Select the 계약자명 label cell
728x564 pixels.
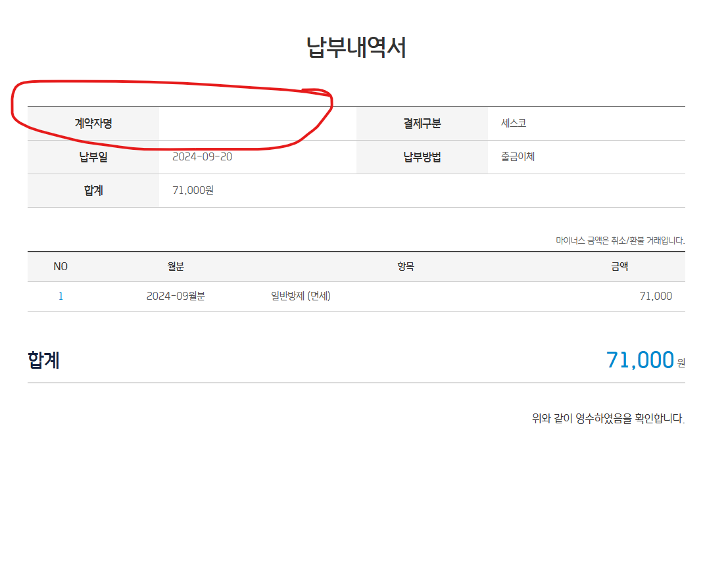click(x=93, y=123)
